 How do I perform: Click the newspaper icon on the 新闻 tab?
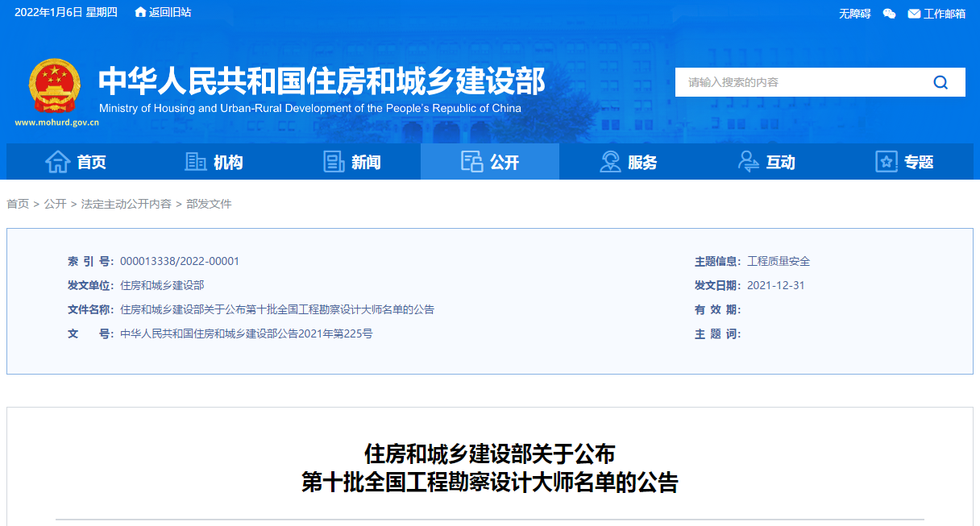pos(334,161)
